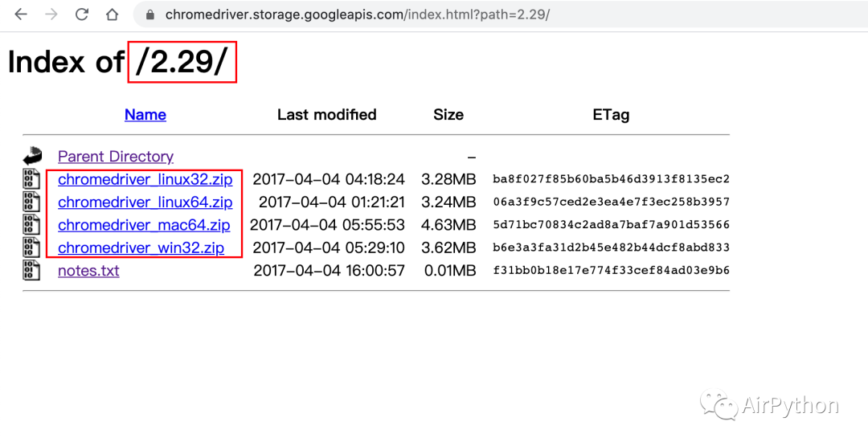Click the Last modified column header
Viewport: 868px width, 446px height.
pyautogui.click(x=326, y=115)
